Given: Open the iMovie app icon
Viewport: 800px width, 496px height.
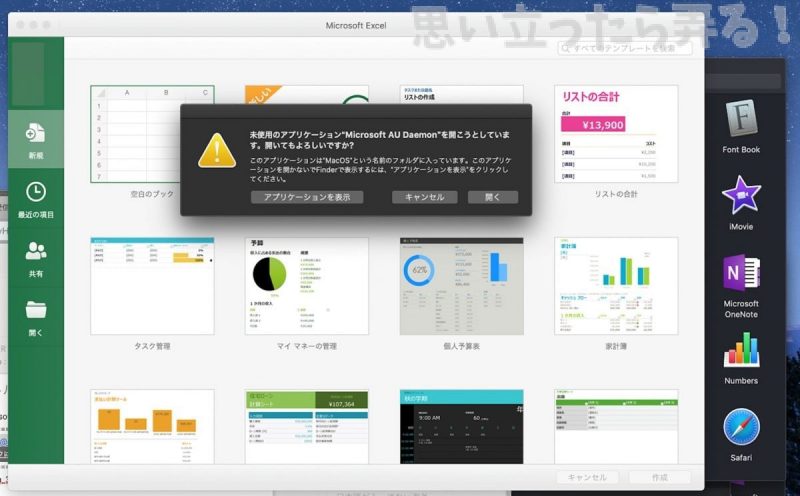Looking at the screenshot, I should point(741,195).
